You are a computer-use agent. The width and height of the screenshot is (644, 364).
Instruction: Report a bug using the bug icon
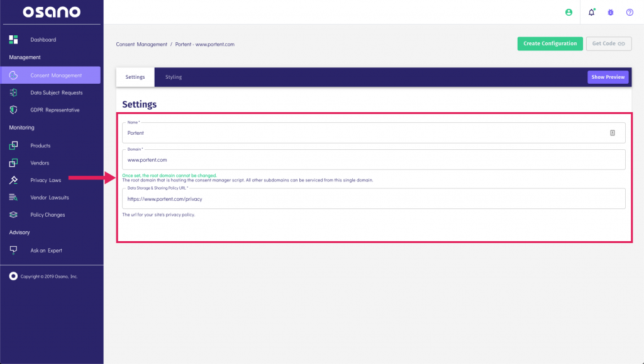609,11
